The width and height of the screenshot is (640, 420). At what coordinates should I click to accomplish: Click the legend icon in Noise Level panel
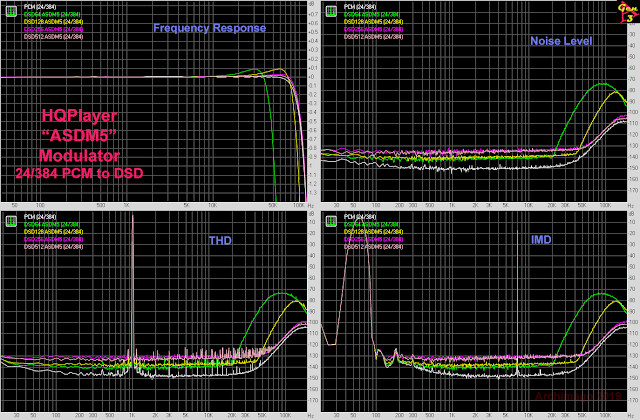(x=331, y=11)
